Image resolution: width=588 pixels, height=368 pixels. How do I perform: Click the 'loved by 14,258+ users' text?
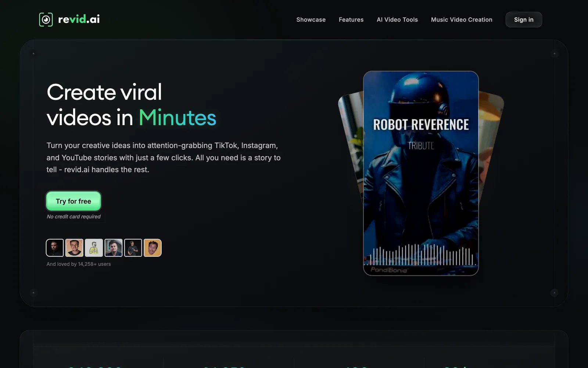[x=78, y=264]
